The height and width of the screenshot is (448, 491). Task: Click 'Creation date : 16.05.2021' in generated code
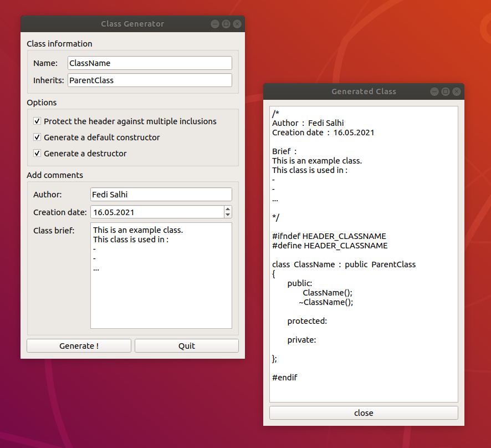coord(323,133)
